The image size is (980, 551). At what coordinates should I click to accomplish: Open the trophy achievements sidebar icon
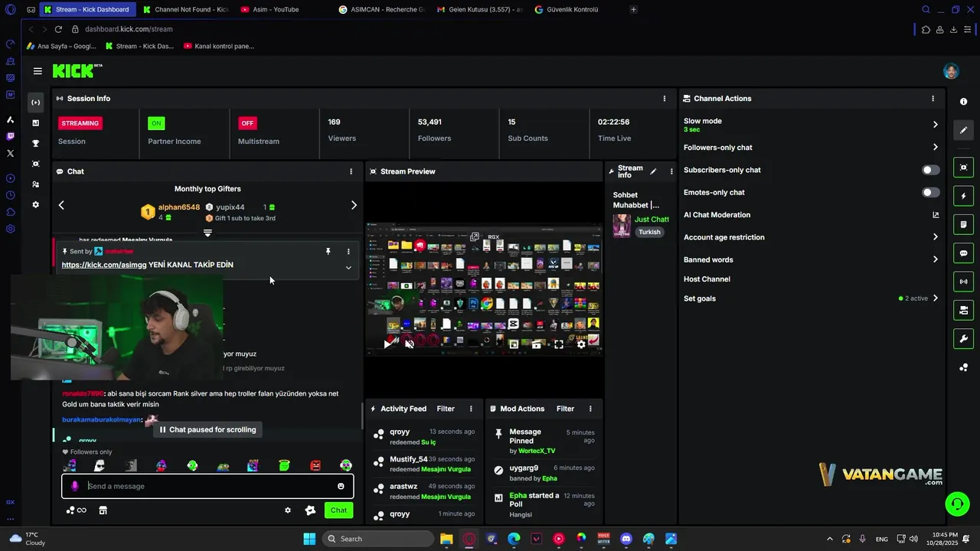coord(35,143)
